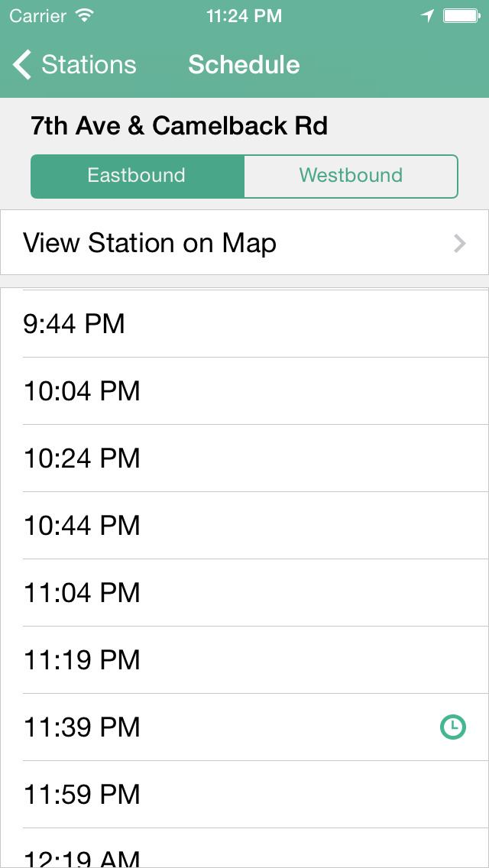The height and width of the screenshot is (868, 489).
Task: Tap the clock icon beside 11:39 PM
Action: (x=453, y=727)
